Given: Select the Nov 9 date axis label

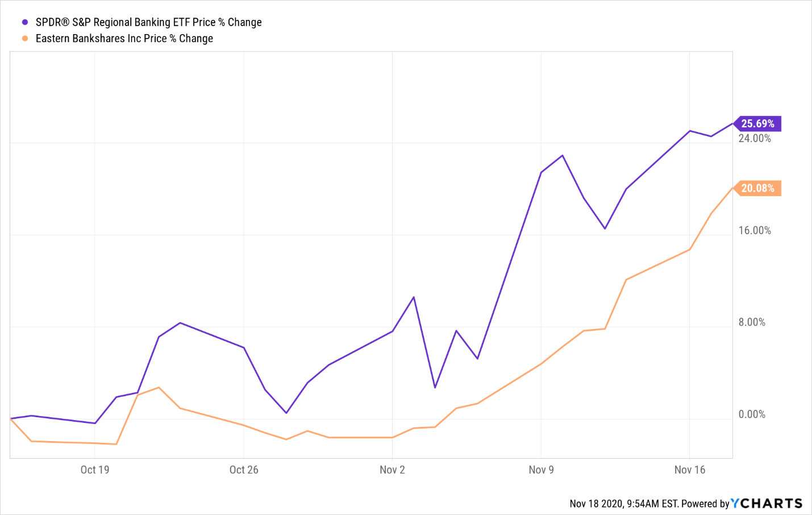Looking at the screenshot, I should coord(541,470).
